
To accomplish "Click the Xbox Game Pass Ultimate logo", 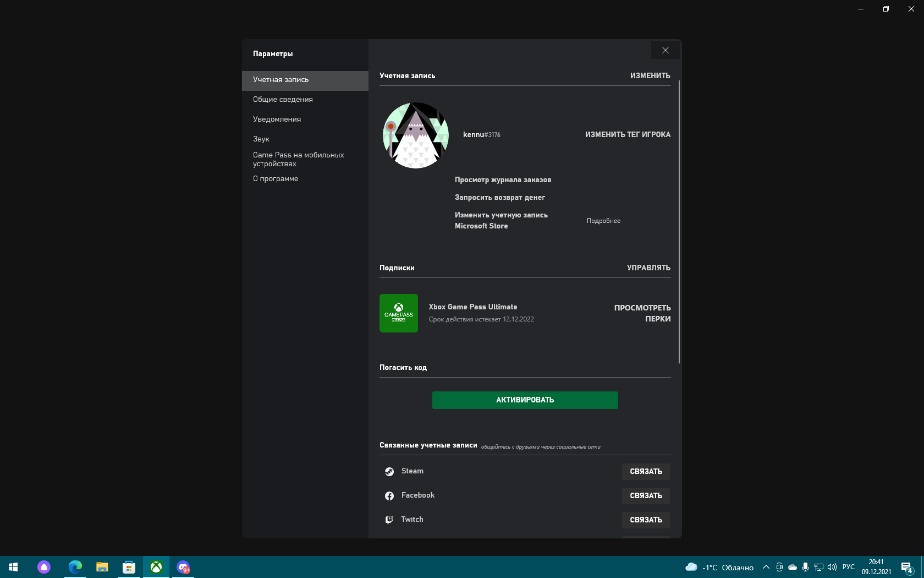I will [x=399, y=313].
